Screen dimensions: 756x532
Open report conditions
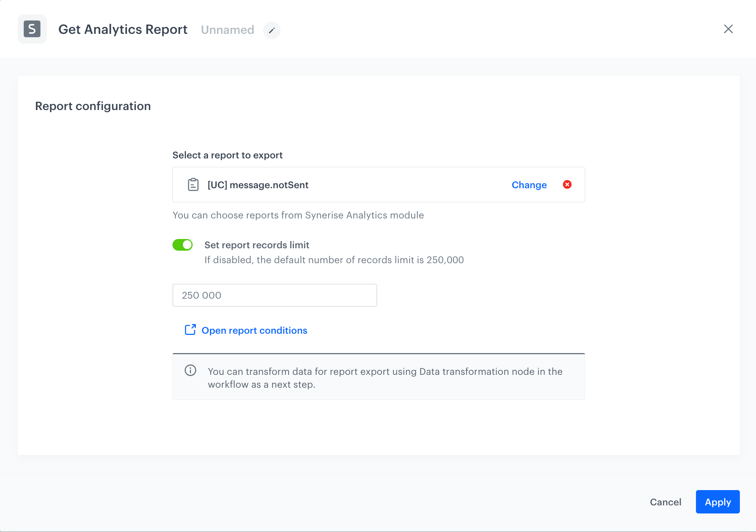(254, 330)
